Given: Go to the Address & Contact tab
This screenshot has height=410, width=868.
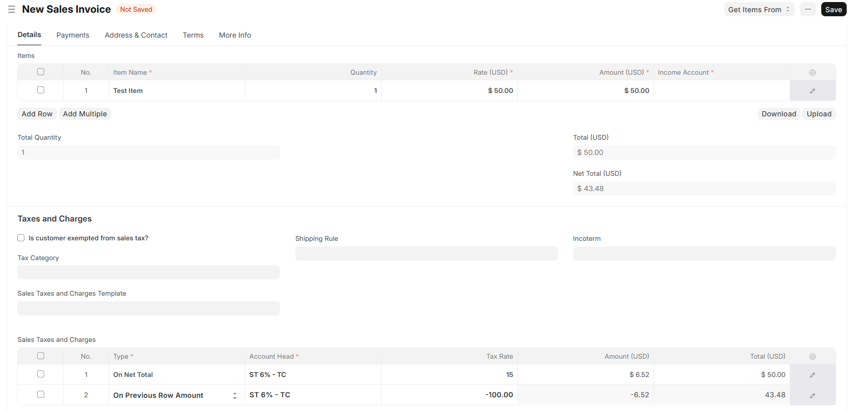Looking at the screenshot, I should point(136,35).
